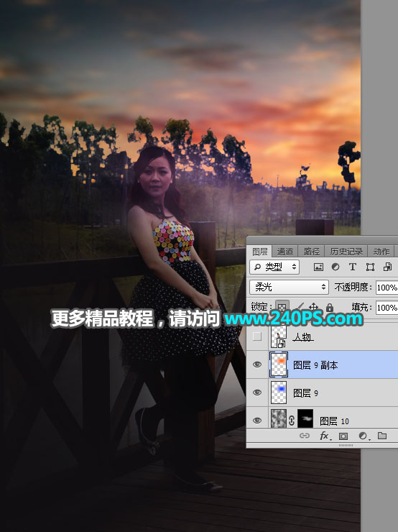Switch to the 历史记录 tab
This screenshot has width=398, height=532.
point(346,252)
